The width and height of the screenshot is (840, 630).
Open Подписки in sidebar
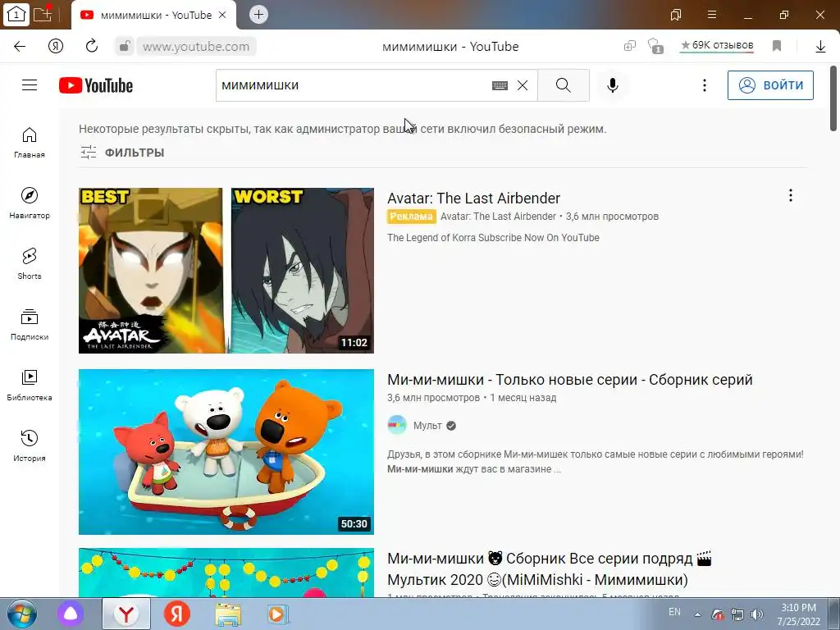[x=30, y=325]
